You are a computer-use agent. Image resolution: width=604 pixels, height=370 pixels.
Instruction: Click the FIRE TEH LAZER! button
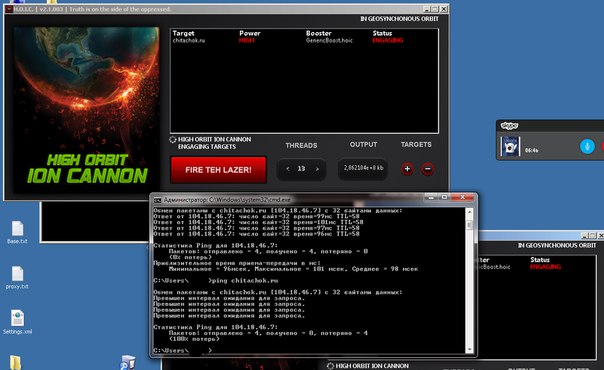pyautogui.click(x=218, y=170)
